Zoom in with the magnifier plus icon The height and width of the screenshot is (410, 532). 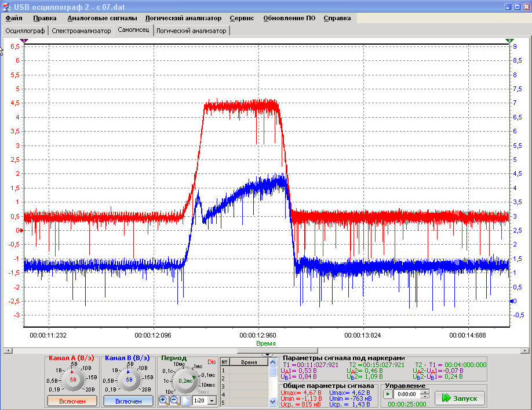click(x=163, y=401)
